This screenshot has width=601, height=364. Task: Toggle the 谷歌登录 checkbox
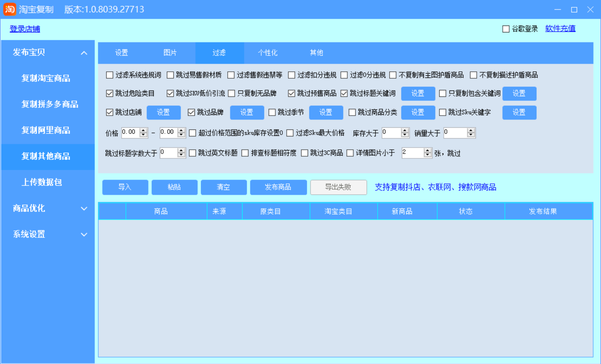pos(506,29)
